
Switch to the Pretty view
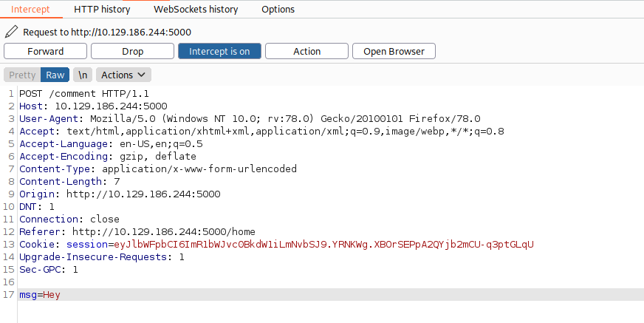tap(22, 75)
